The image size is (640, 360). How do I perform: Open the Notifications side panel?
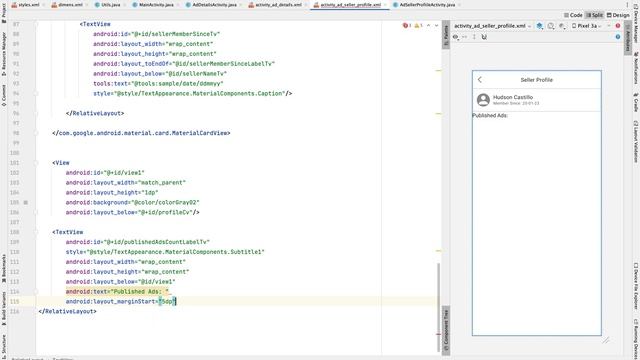coord(636,68)
